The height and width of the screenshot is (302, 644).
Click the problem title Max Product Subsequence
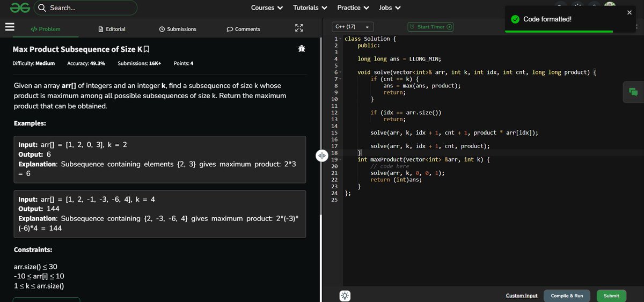tap(77, 49)
